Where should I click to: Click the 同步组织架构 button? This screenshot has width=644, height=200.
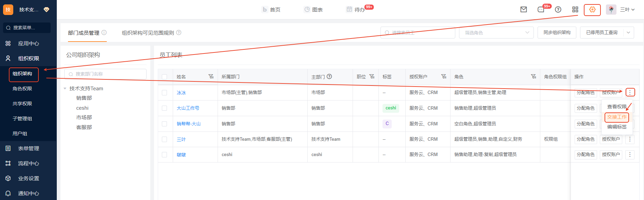click(x=557, y=33)
